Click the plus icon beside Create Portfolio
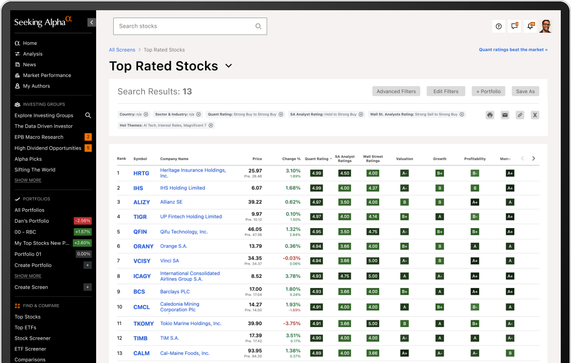This screenshot has height=363, width=571. [x=87, y=265]
